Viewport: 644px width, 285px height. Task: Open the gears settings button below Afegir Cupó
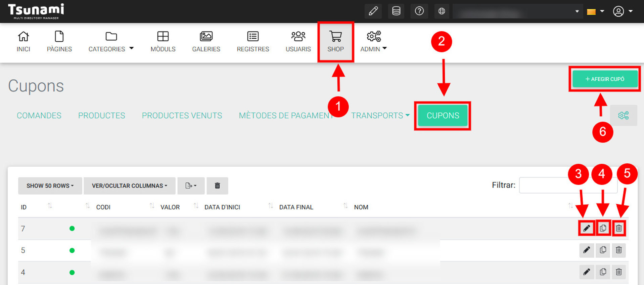point(623,116)
